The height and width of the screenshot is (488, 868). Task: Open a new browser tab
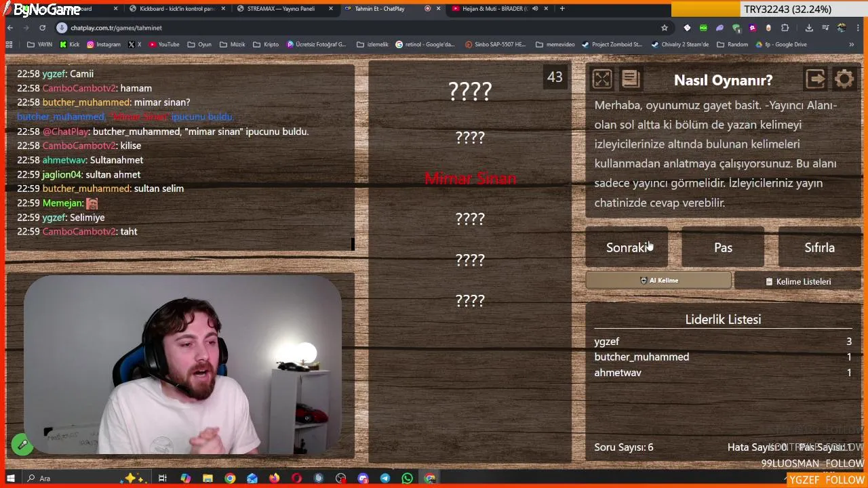click(x=562, y=9)
